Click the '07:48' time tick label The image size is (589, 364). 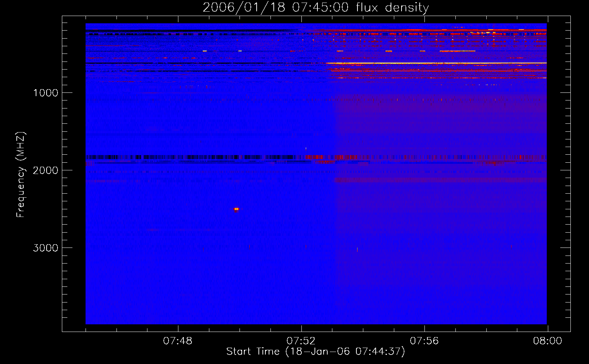(x=178, y=341)
